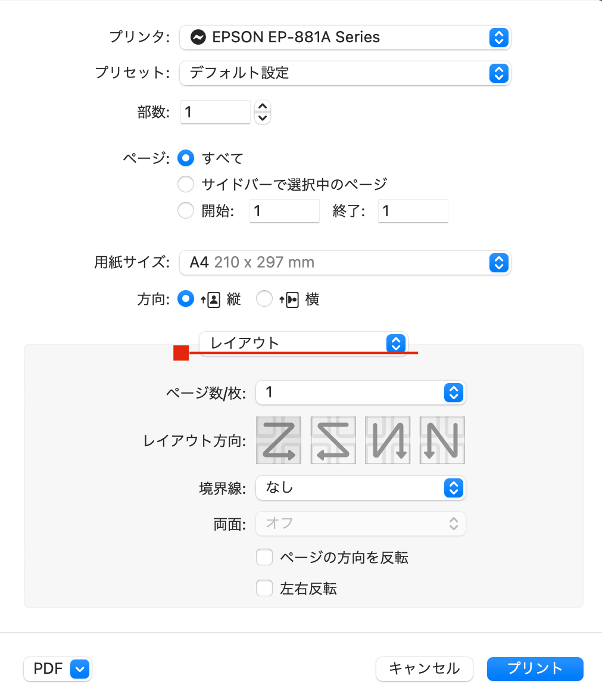Select the すべて pages radio button
The width and height of the screenshot is (602, 700).
tap(186, 158)
